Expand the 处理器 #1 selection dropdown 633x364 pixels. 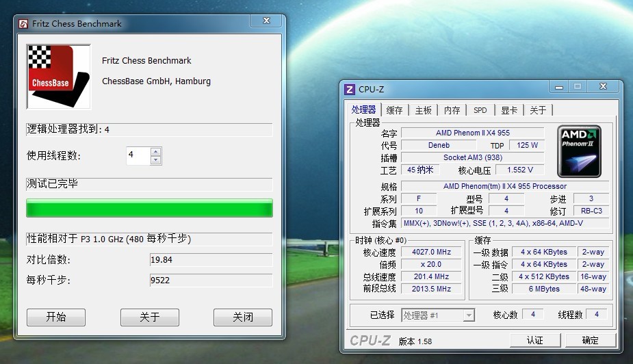coord(469,315)
